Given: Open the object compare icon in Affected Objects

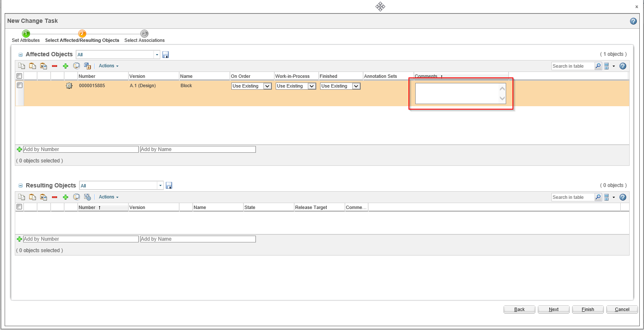Looking at the screenshot, I should pos(77,66).
